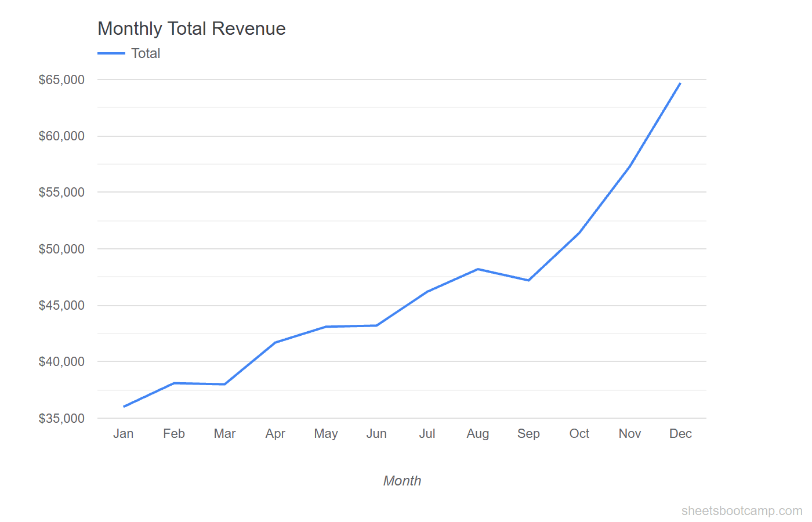Click the December data point peak
812x522 pixels.
click(679, 84)
